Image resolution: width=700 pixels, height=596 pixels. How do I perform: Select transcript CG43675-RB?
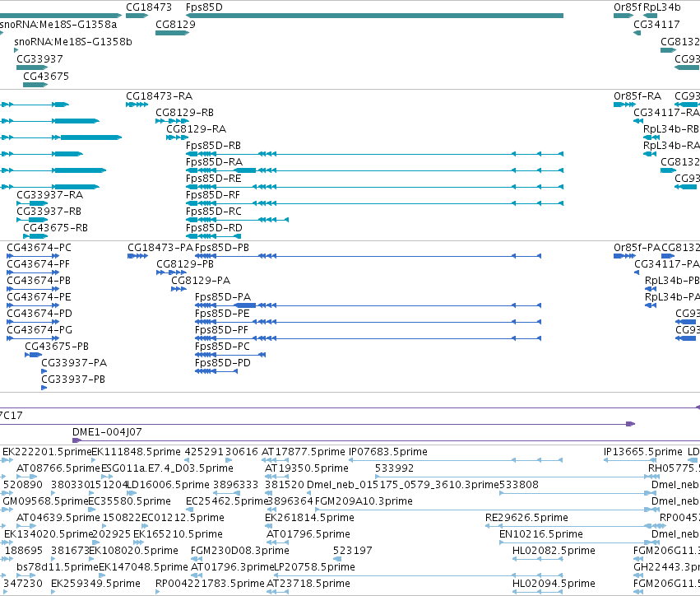56,228
